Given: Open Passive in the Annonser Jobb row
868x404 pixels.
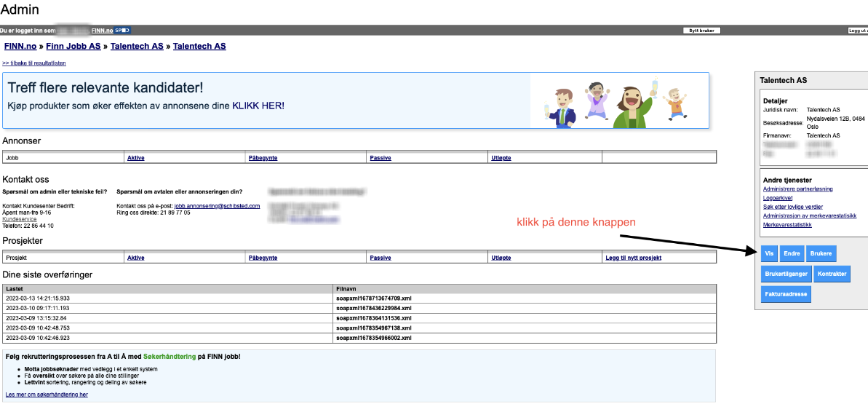Looking at the screenshot, I should (x=381, y=158).
